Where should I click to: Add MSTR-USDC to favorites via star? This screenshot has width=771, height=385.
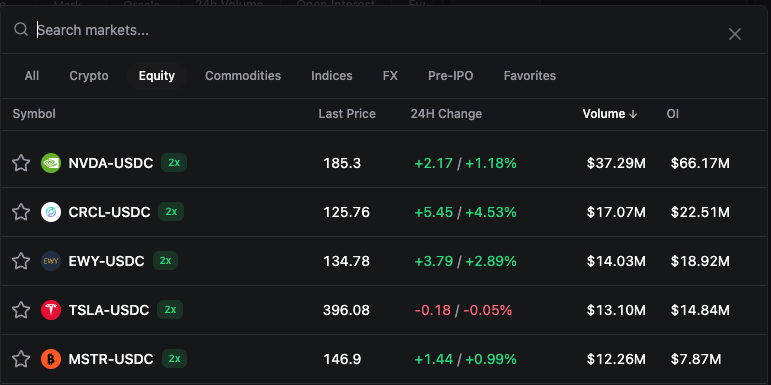coord(21,359)
